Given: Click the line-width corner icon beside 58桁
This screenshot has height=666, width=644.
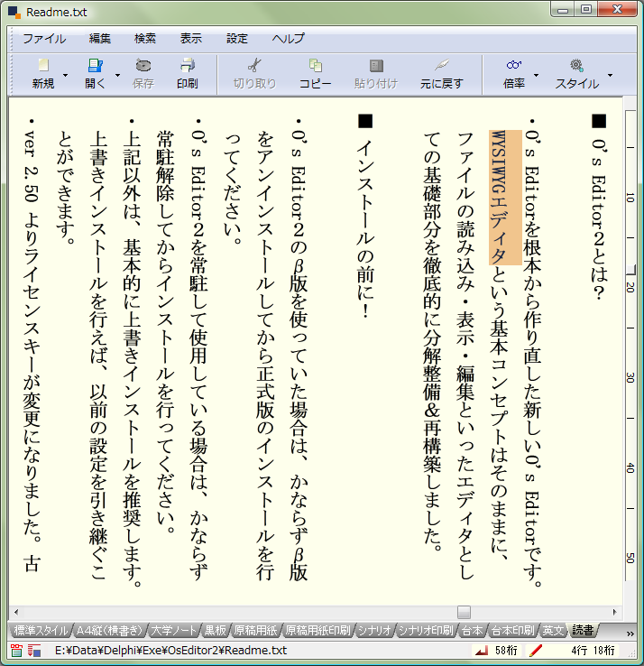Looking at the screenshot, I should click(482, 650).
